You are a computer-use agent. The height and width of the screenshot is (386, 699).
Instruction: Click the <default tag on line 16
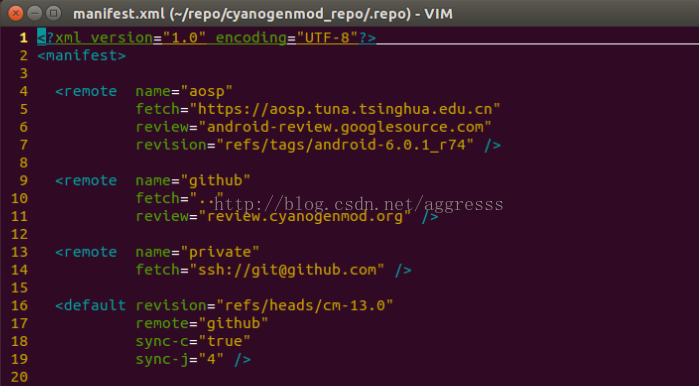90,305
